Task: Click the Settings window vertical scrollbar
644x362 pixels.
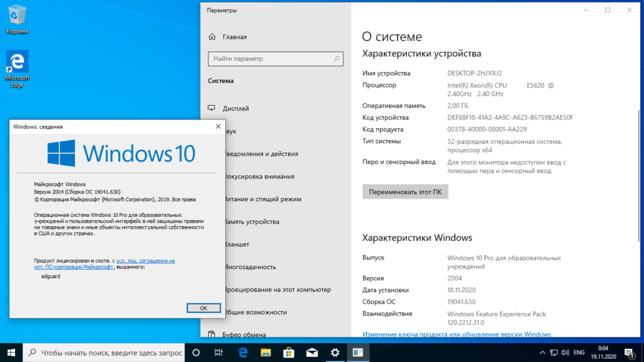Action: pos(639,176)
